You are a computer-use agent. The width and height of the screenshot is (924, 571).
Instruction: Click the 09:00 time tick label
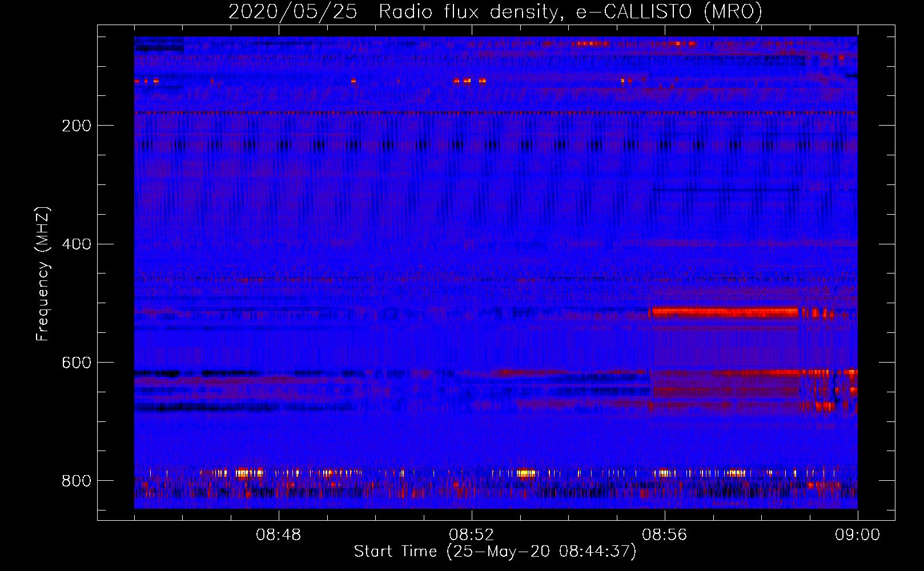pos(858,535)
